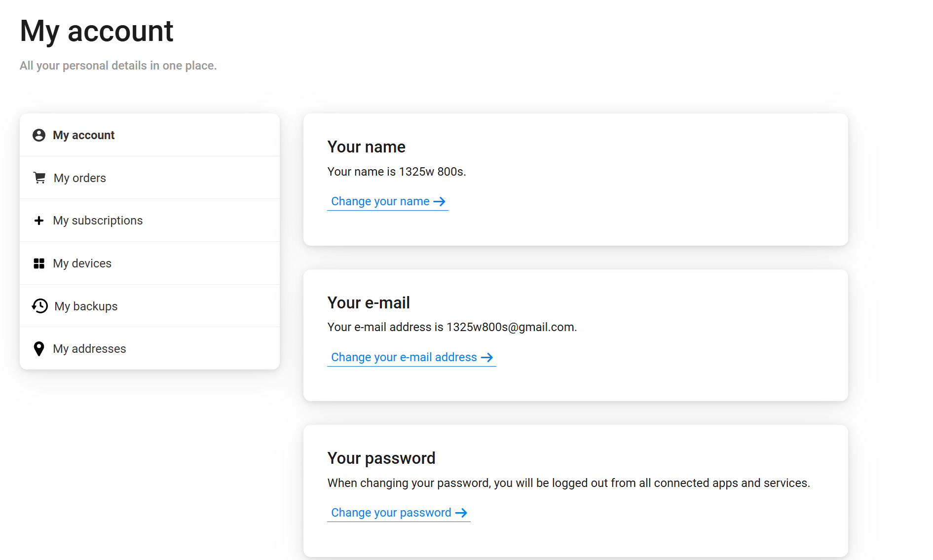Screen dimensions: 933x560
Task: Click the shopping cart icon
Action: (39, 178)
